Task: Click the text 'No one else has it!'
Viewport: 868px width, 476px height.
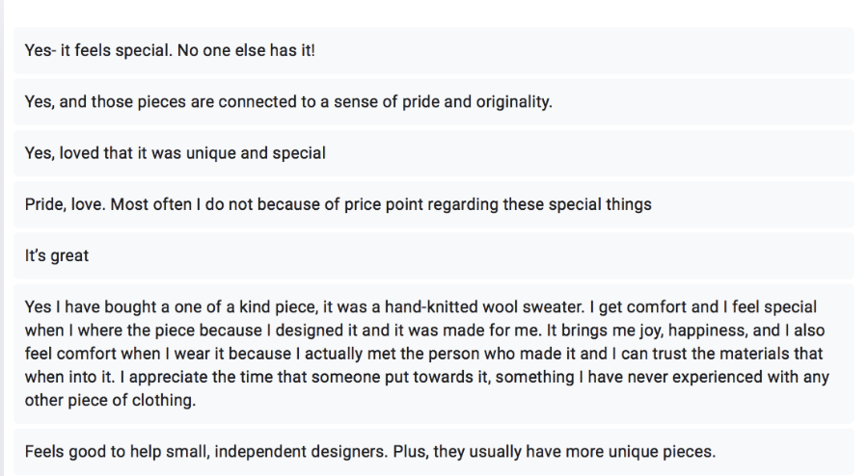Action: (246, 50)
